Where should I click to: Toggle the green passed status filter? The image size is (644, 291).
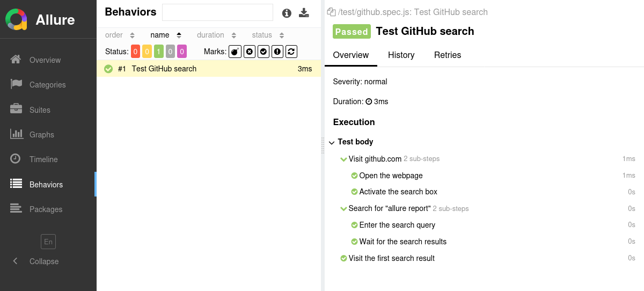(x=159, y=52)
